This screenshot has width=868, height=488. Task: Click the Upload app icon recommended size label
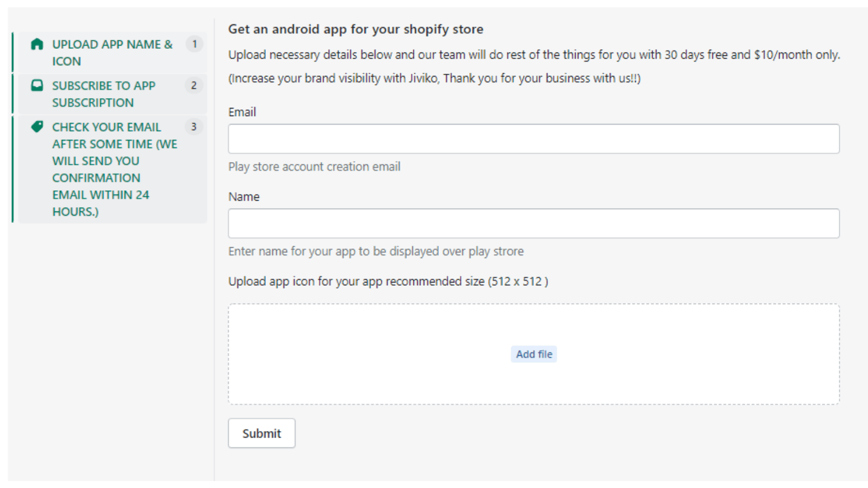click(x=388, y=281)
